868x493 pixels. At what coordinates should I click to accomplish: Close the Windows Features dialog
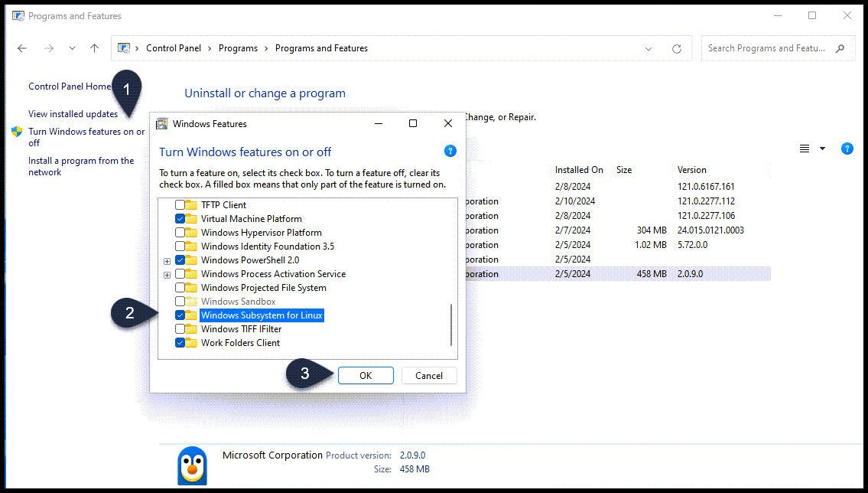coord(448,123)
